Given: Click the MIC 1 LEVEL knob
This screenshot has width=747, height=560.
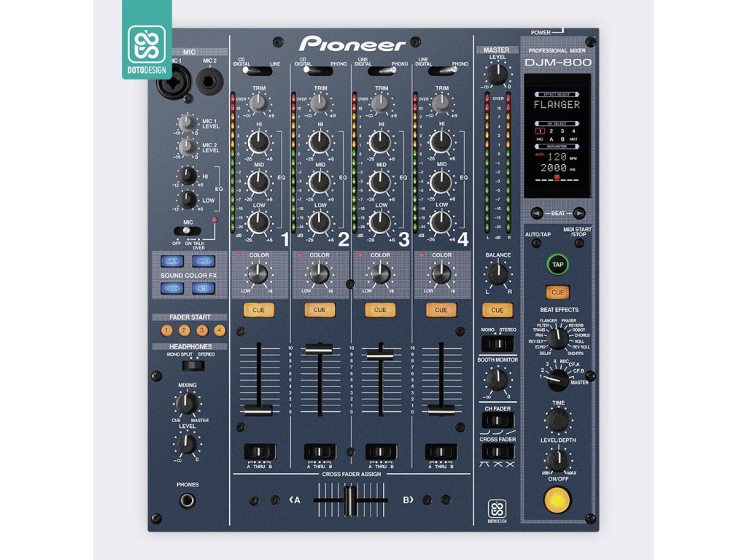Looking at the screenshot, I should click(187, 123).
